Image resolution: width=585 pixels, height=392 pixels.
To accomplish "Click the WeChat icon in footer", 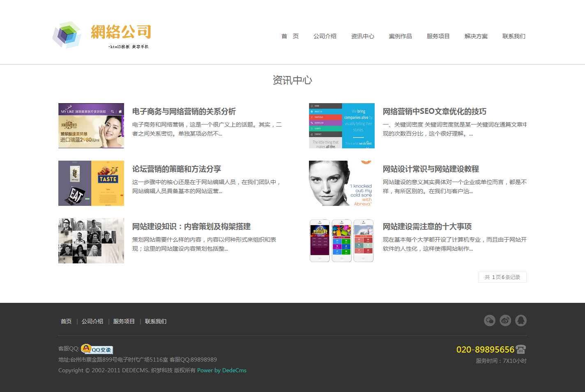I will tap(490, 321).
